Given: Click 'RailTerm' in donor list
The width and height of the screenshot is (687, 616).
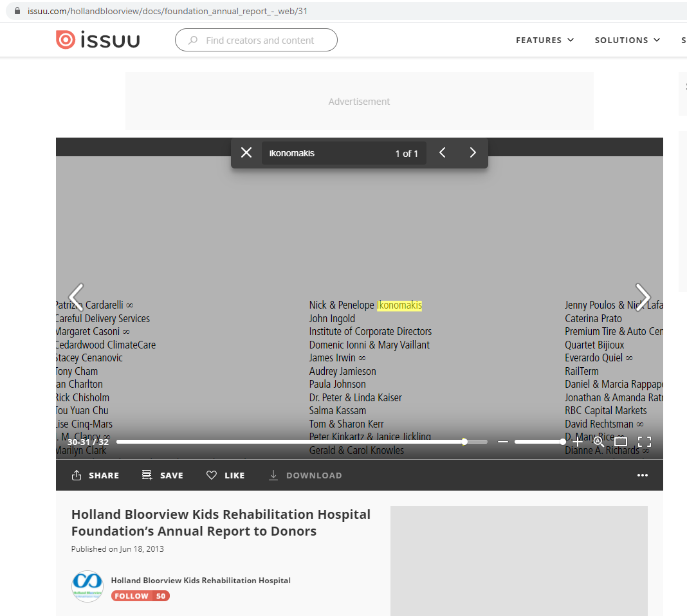Looking at the screenshot, I should point(582,371).
